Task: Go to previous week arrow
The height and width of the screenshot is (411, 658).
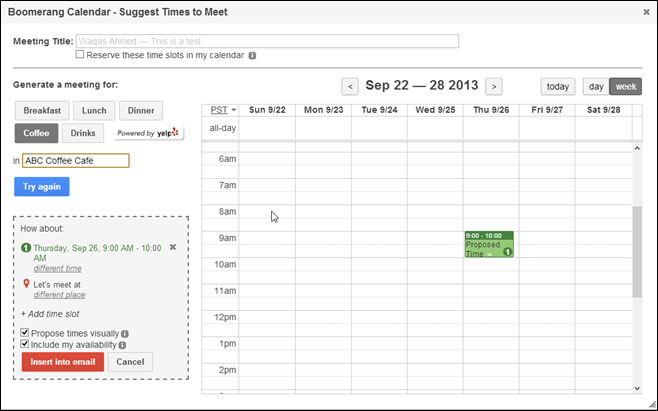Action: tap(350, 86)
